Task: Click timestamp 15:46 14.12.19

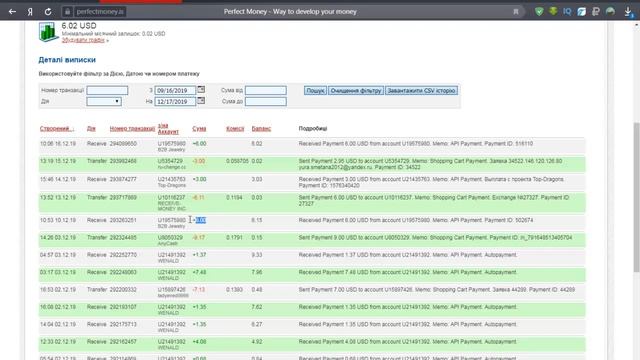Action: (x=58, y=179)
